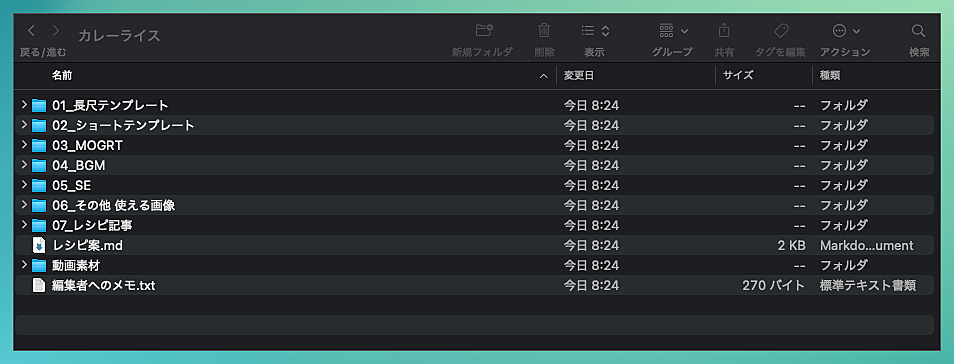This screenshot has height=364, width=954.
Task: Click the 02_ショートテンプレート folder icon
Action: coord(39,126)
